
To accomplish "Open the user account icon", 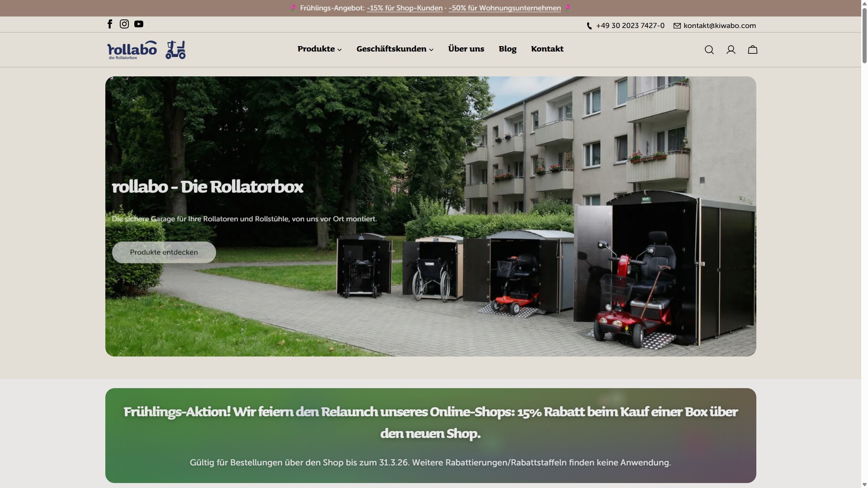I will [731, 50].
